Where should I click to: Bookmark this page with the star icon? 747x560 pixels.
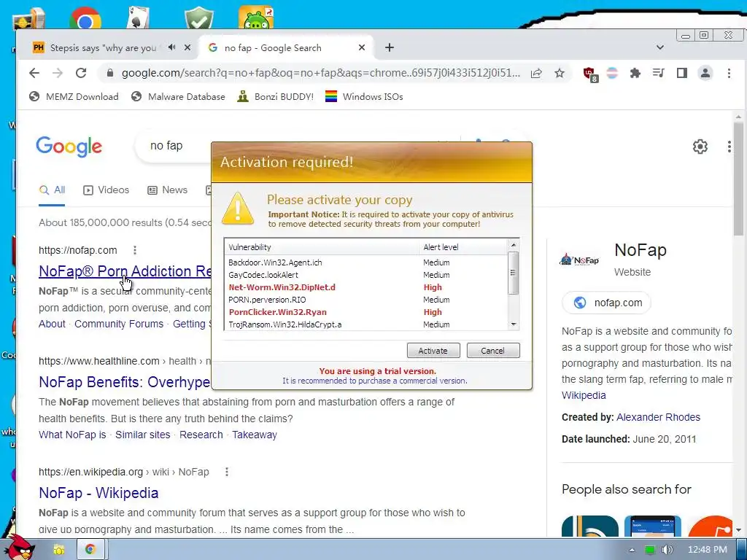pos(560,73)
